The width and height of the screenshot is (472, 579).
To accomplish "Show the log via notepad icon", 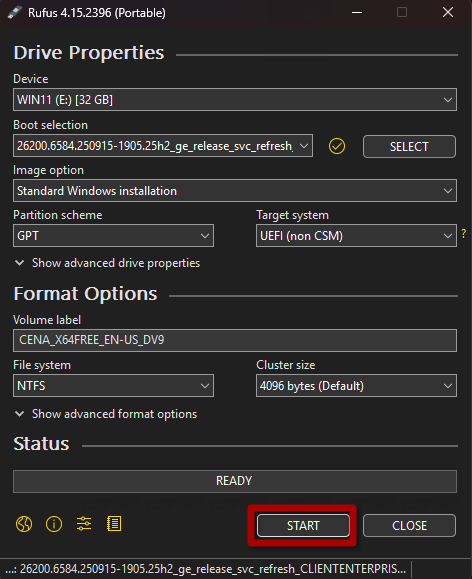I will click(114, 524).
